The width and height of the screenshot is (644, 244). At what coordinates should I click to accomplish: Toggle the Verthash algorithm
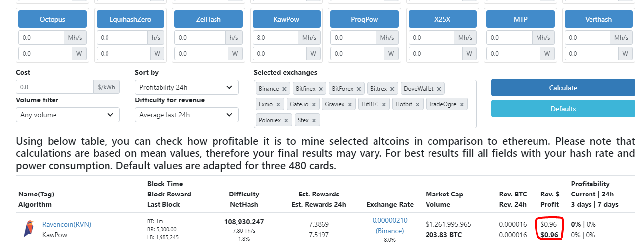(598, 20)
